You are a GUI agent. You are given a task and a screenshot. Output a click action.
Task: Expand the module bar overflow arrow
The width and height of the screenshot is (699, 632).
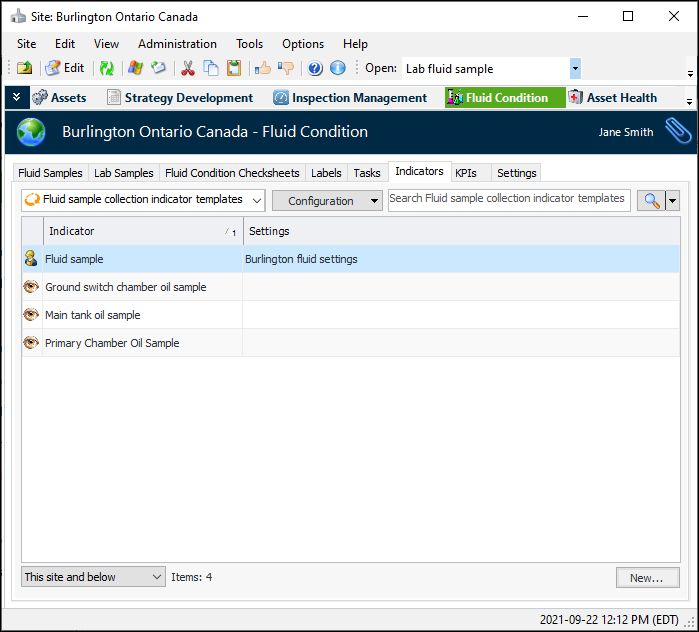pyautogui.click(x=689, y=102)
